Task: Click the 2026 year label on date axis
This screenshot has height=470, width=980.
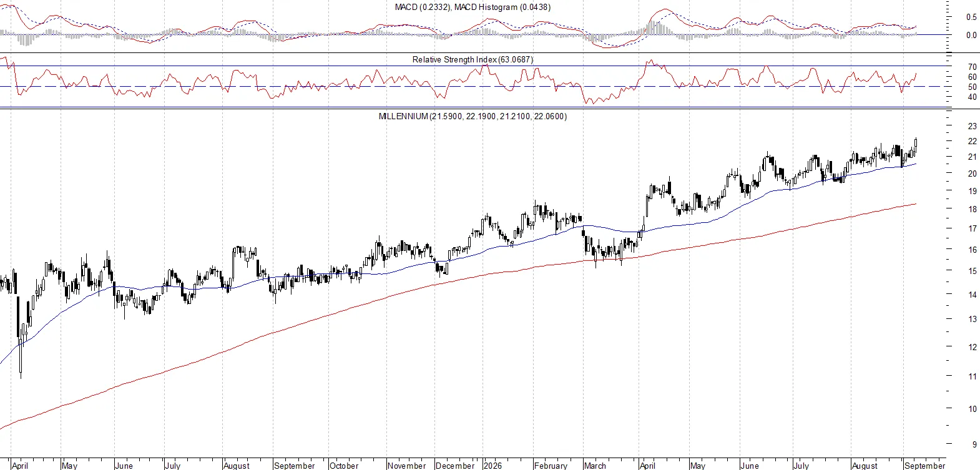Action: click(492, 466)
